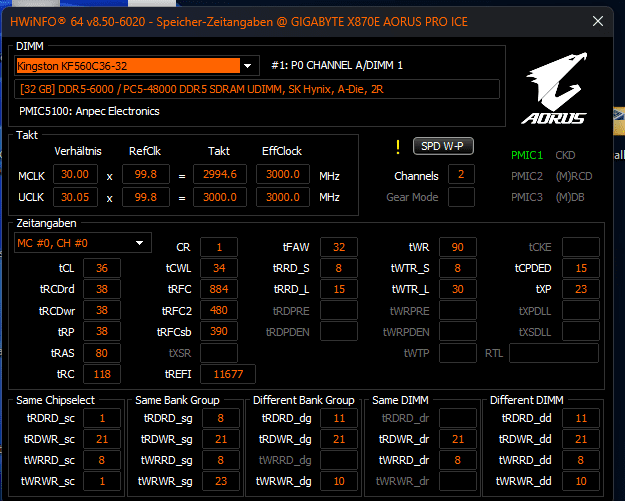Click the tRAS value 80
625x501 pixels.
coord(102,353)
